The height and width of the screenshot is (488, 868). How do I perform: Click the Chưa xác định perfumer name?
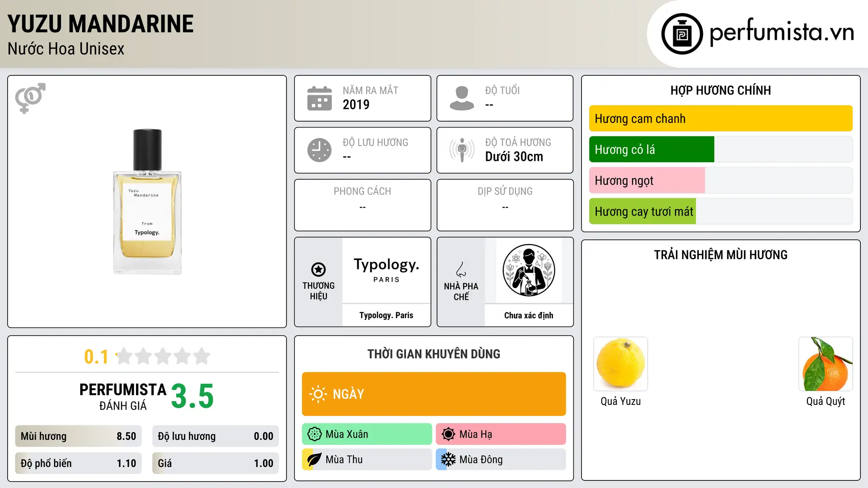529,315
